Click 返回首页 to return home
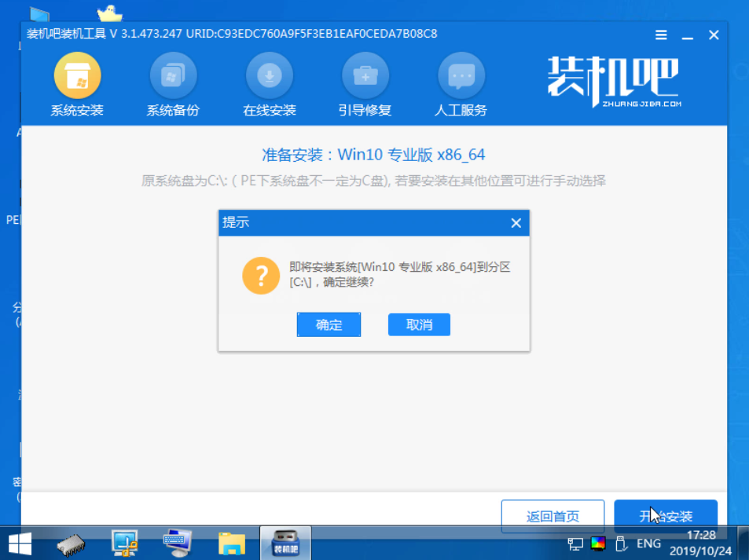The height and width of the screenshot is (560, 749). pyautogui.click(x=553, y=516)
